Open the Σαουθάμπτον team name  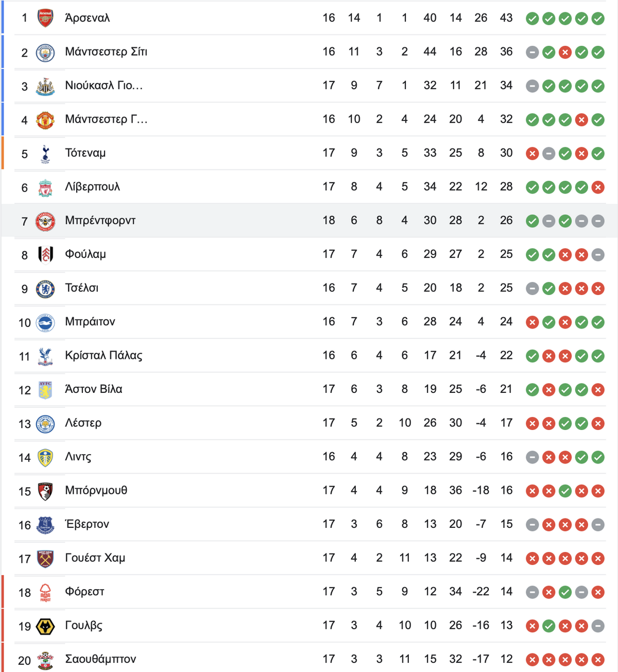click(100, 659)
